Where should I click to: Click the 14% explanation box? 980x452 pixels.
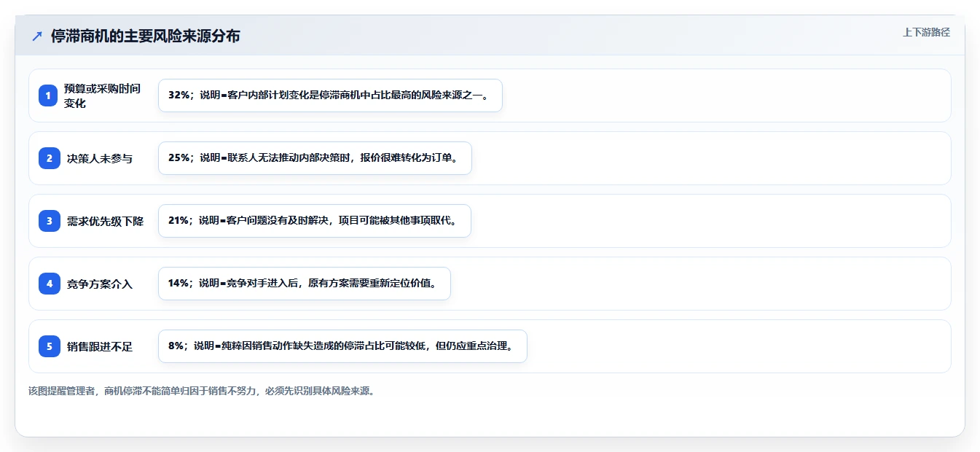click(305, 284)
